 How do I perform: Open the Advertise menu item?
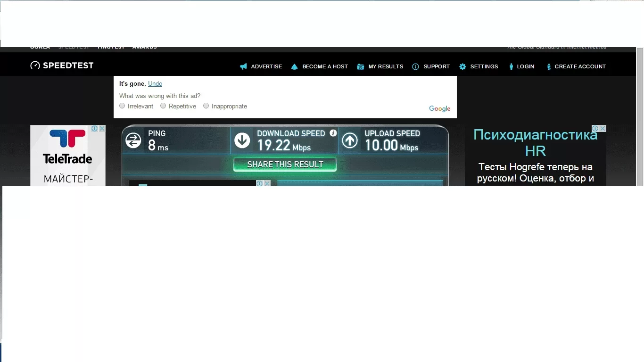pyautogui.click(x=266, y=66)
